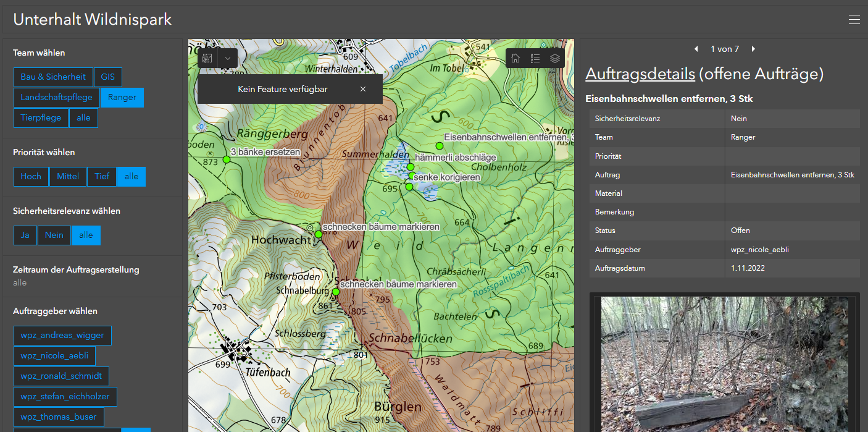Viewport: 868px width, 432px height.
Task: Go to previous Auftrag record arrow
Action: coord(696,49)
